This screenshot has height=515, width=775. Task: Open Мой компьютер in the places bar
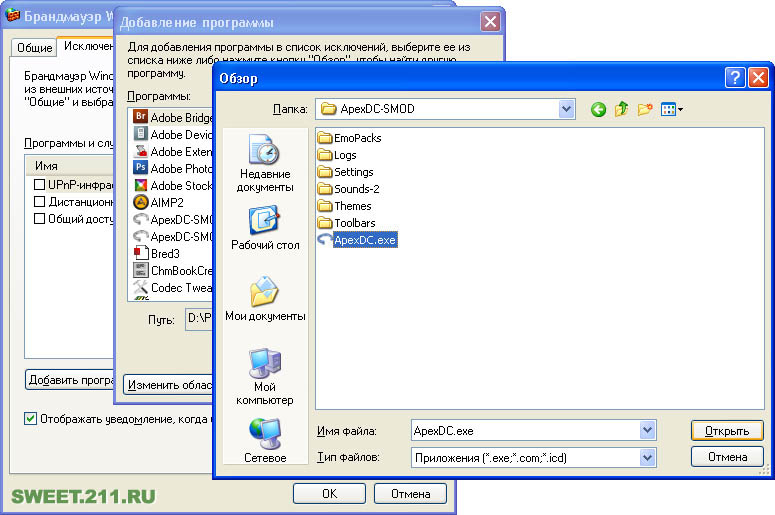[x=265, y=377]
